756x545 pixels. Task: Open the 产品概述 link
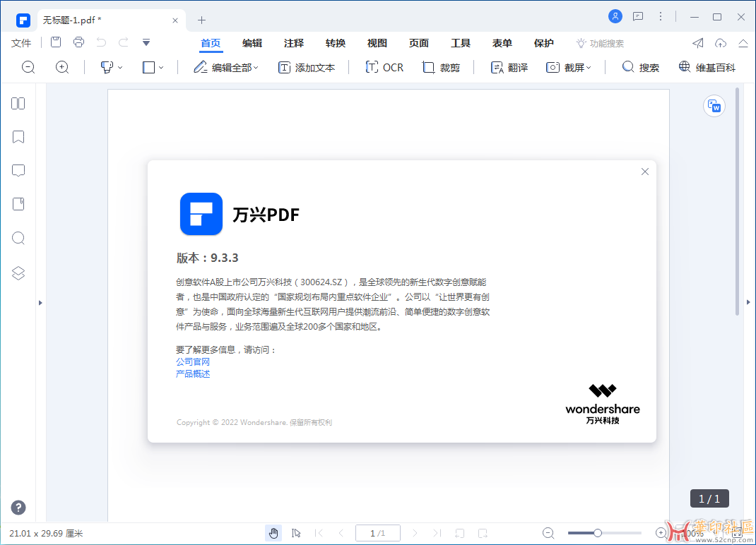[193, 374]
